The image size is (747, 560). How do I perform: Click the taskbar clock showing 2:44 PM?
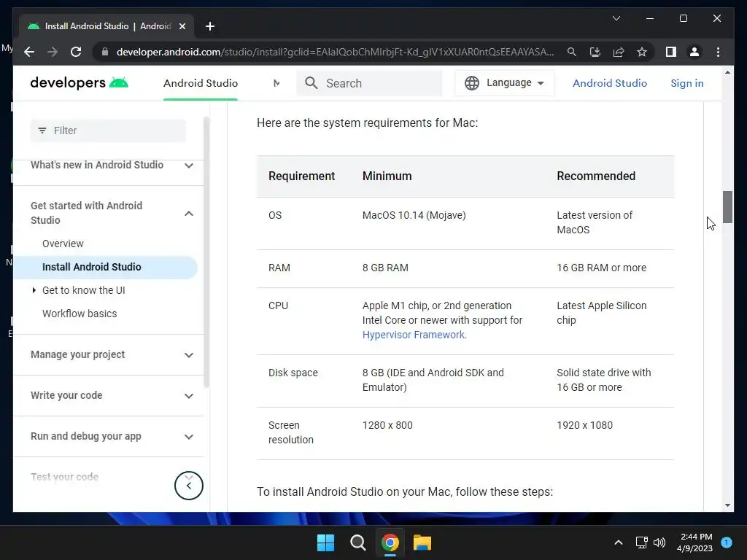694,542
